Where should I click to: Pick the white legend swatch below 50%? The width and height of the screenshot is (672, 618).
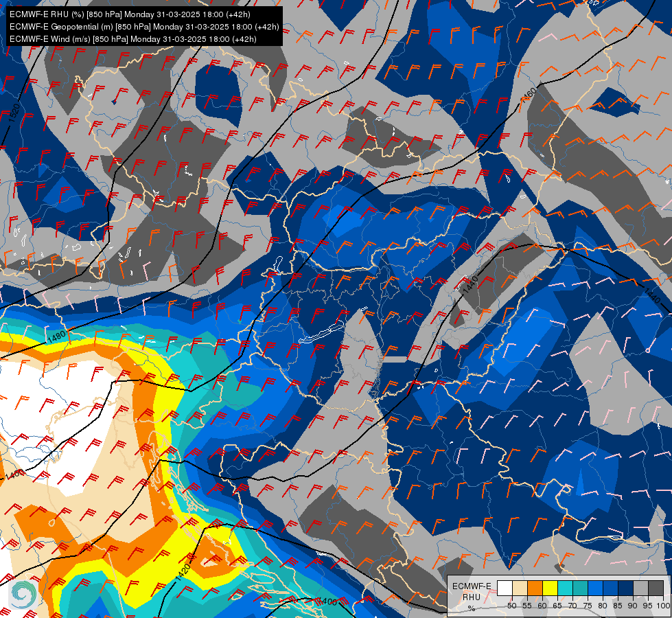(x=505, y=588)
